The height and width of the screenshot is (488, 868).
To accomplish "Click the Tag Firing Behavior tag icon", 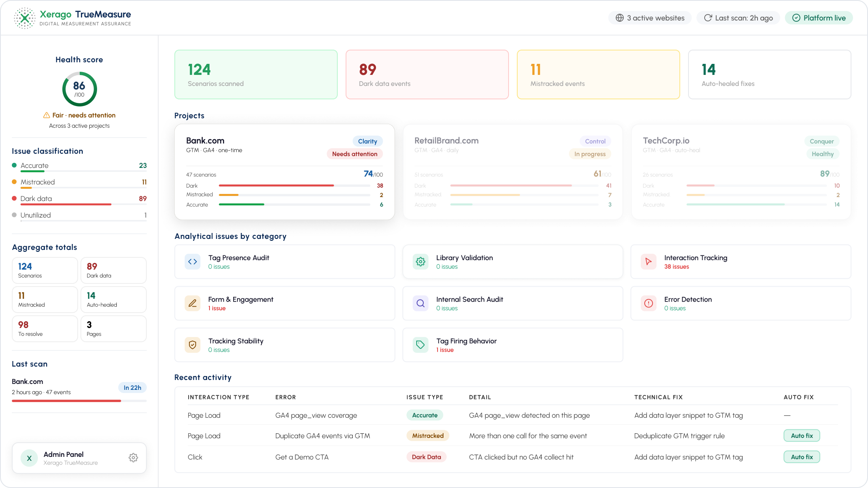I will click(x=421, y=345).
